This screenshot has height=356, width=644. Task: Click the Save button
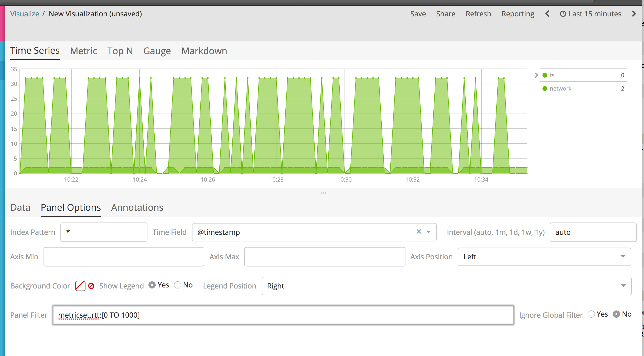tap(418, 14)
